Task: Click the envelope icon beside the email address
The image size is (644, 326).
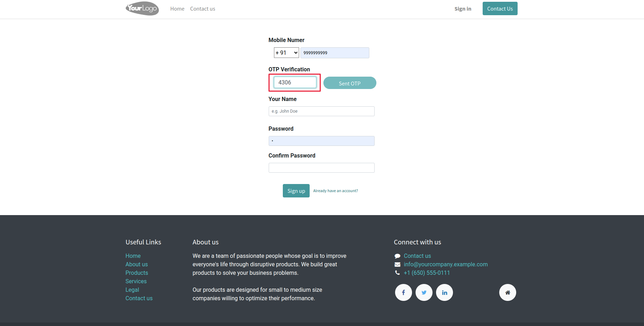Action: pyautogui.click(x=398, y=265)
